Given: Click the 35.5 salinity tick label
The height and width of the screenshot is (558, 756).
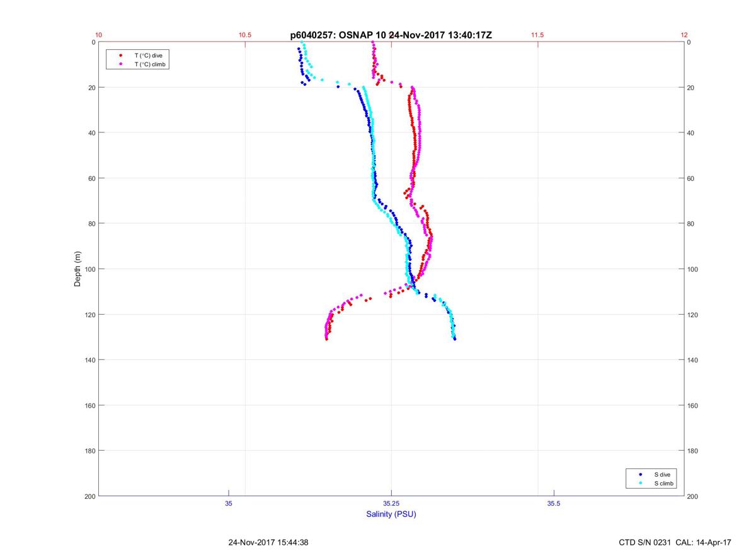Looking at the screenshot, I should tap(554, 503).
